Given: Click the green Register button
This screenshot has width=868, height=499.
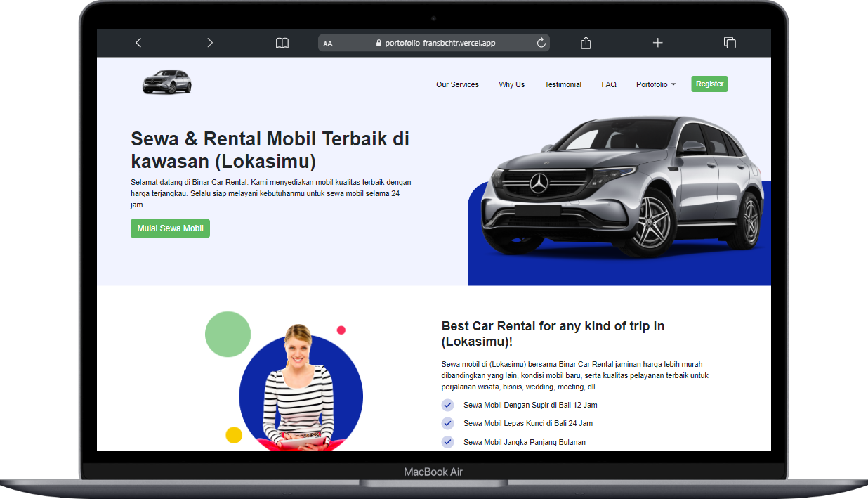Looking at the screenshot, I should pyautogui.click(x=709, y=84).
